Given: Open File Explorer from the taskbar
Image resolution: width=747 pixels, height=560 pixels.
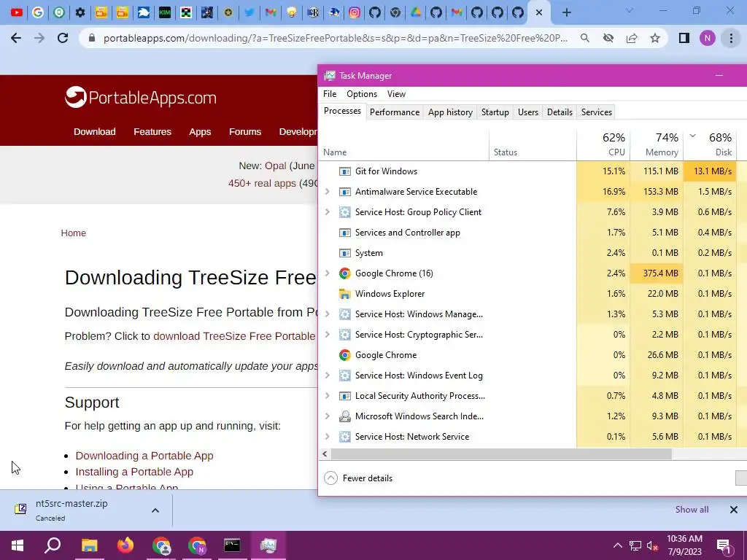Looking at the screenshot, I should pos(89,545).
